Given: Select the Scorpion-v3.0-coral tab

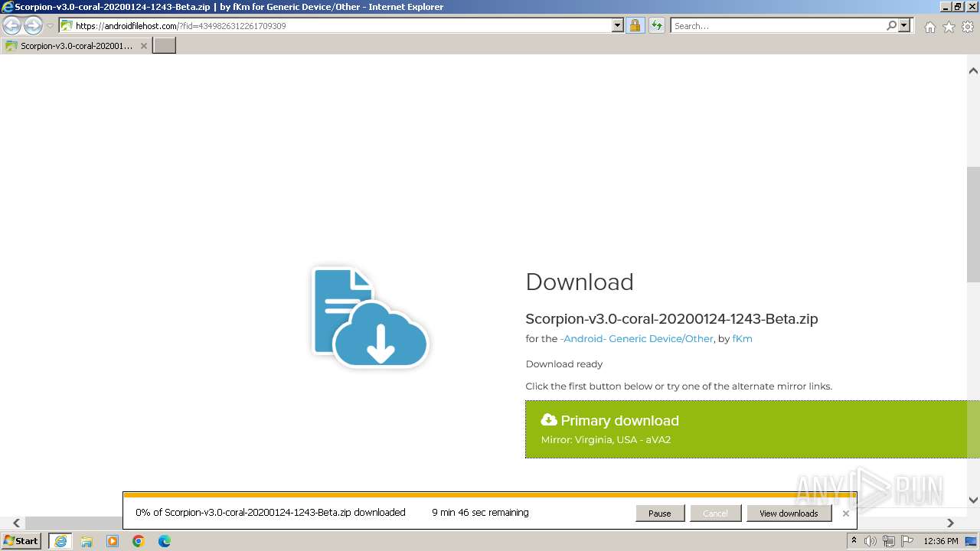Looking at the screenshot, I should pyautogui.click(x=76, y=46).
